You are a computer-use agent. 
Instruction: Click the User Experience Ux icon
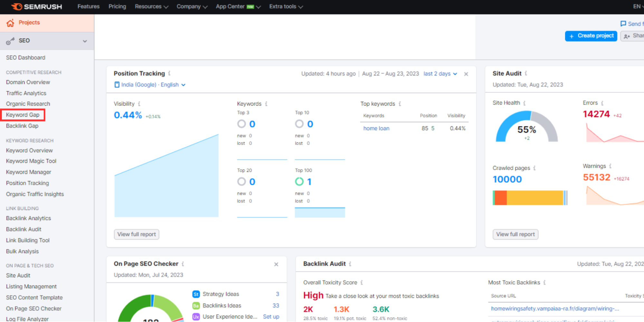(x=196, y=317)
